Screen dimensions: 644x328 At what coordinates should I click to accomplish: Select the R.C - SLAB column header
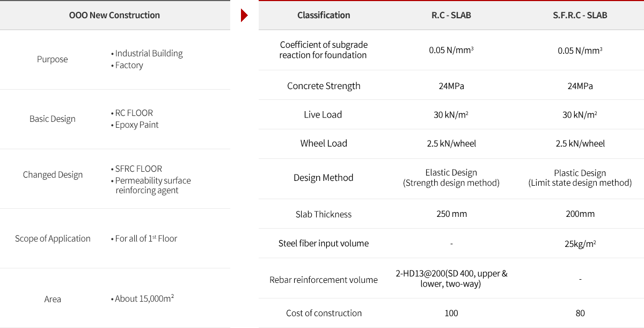click(x=451, y=15)
